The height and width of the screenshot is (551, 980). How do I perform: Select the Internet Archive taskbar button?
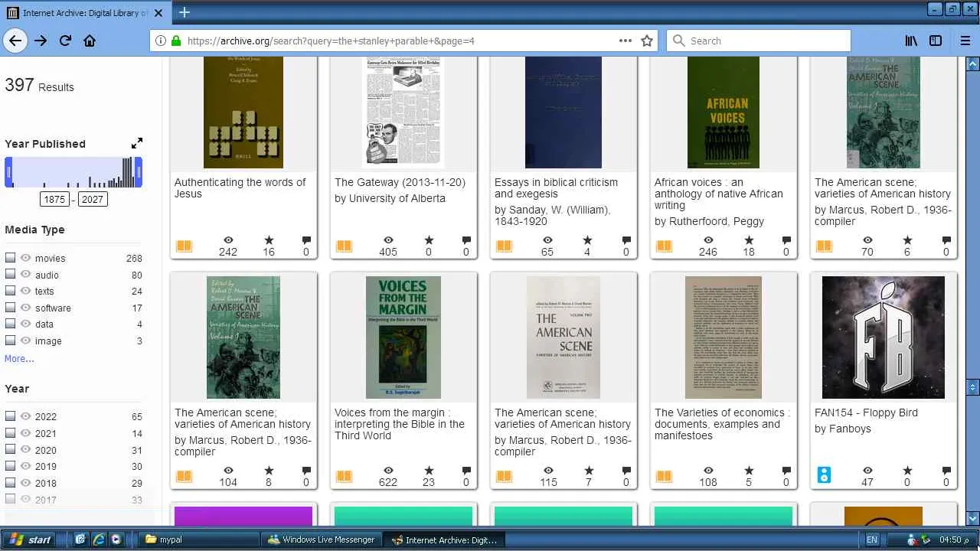tap(443, 540)
